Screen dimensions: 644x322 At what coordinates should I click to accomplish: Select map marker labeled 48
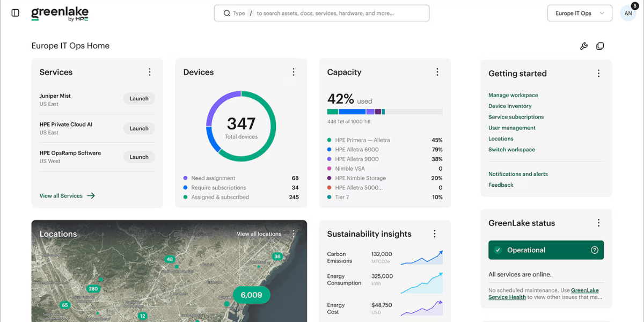point(170,259)
